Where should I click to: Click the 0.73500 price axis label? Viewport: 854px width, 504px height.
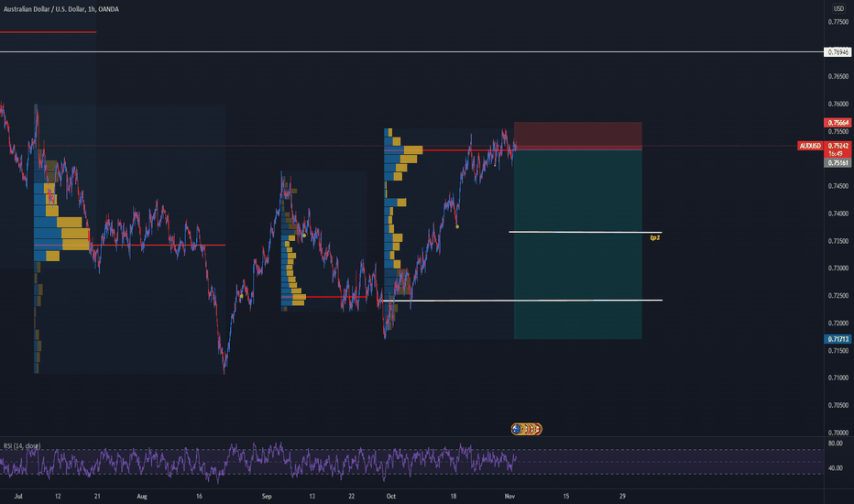pos(838,241)
